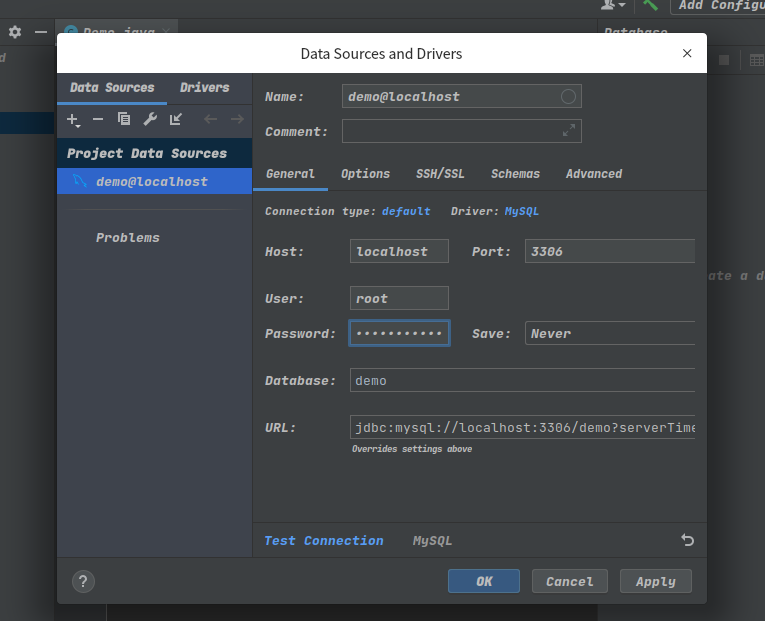Focus the Password field
Viewport: 765px width, 621px height.
(399, 333)
